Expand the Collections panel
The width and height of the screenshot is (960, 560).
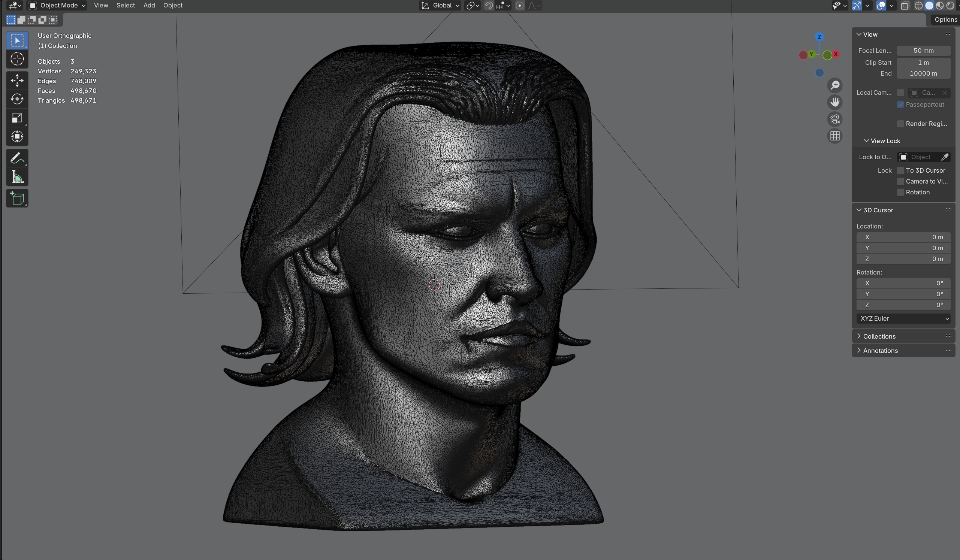(x=879, y=336)
